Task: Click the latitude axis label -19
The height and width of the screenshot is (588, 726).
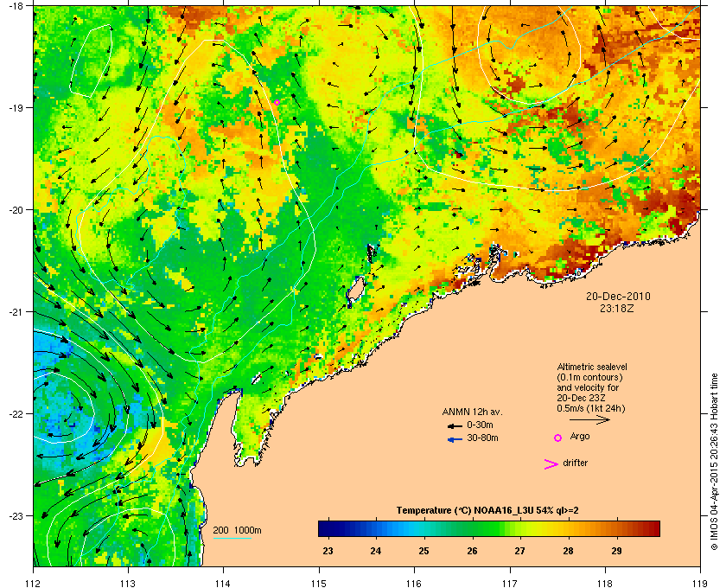Action: coord(16,107)
